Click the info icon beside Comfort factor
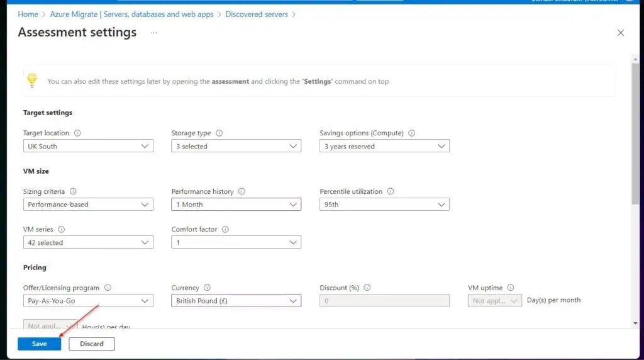This screenshot has height=360, width=644. tap(225, 229)
